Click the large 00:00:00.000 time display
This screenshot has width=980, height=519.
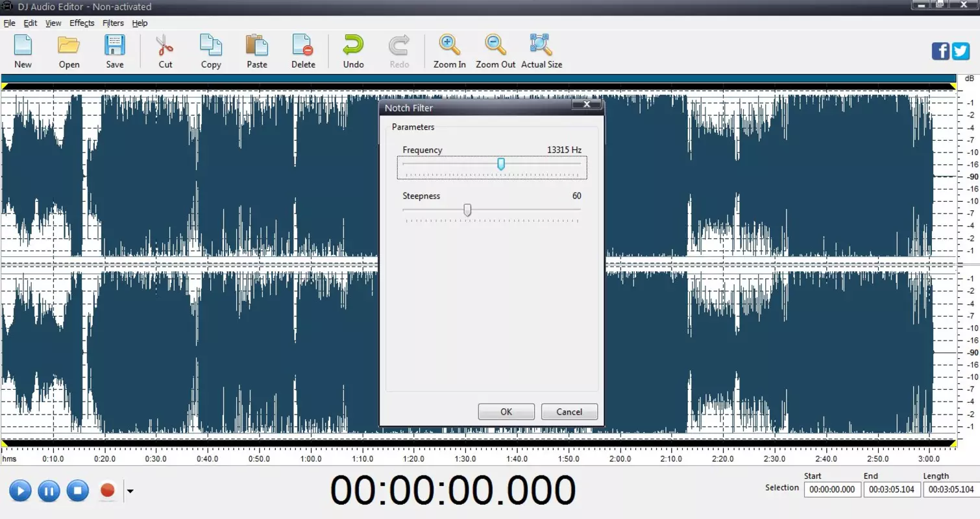(453, 490)
